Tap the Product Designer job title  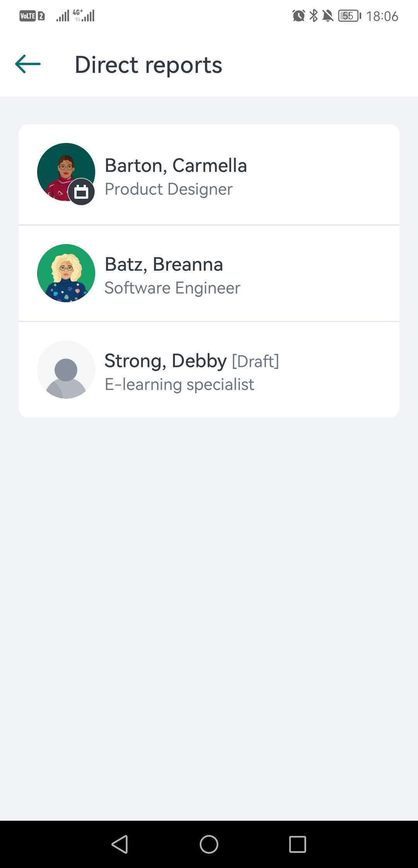[x=169, y=189]
